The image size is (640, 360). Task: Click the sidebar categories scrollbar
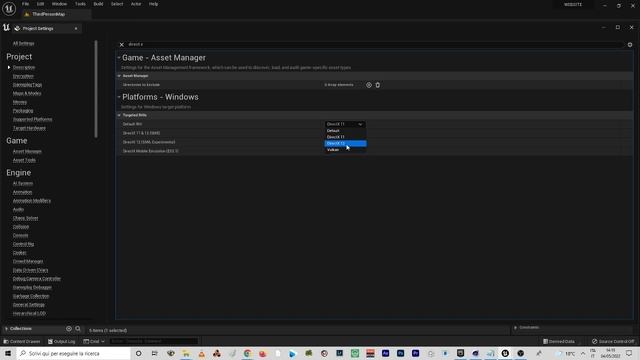[96, 89]
